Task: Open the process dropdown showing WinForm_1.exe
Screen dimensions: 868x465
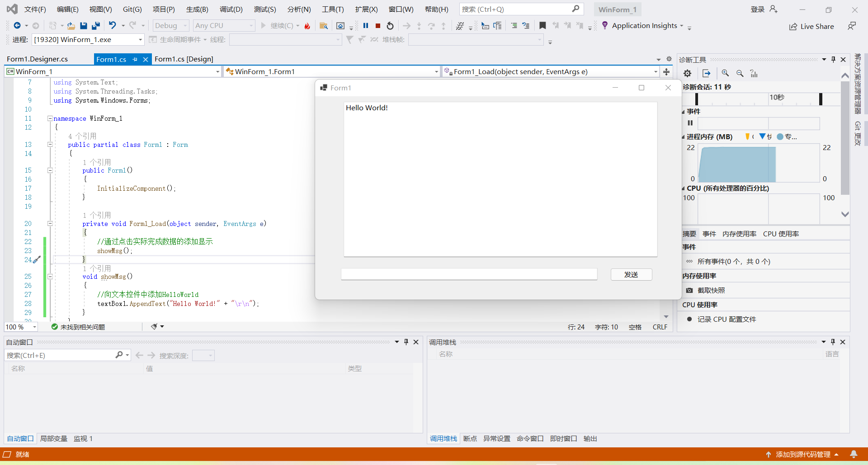Action: point(88,40)
